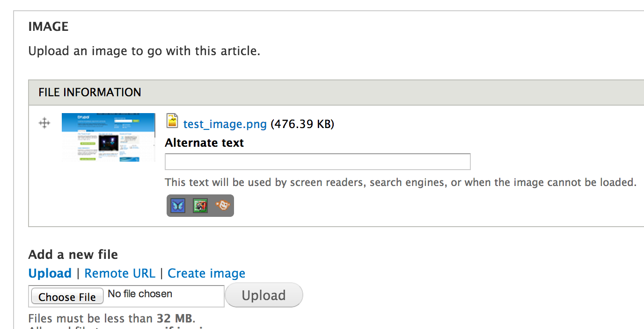Switch to the Remote URL tab
This screenshot has width=644, height=329.
click(x=120, y=273)
